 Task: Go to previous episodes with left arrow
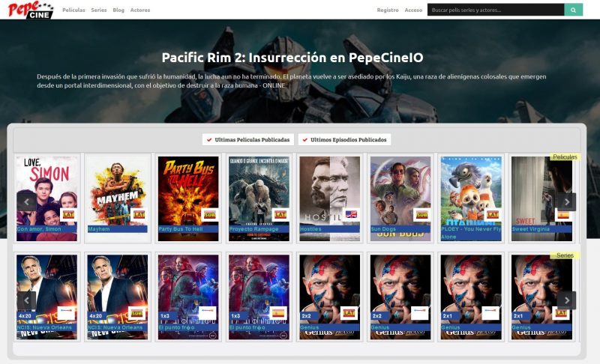coord(26,300)
